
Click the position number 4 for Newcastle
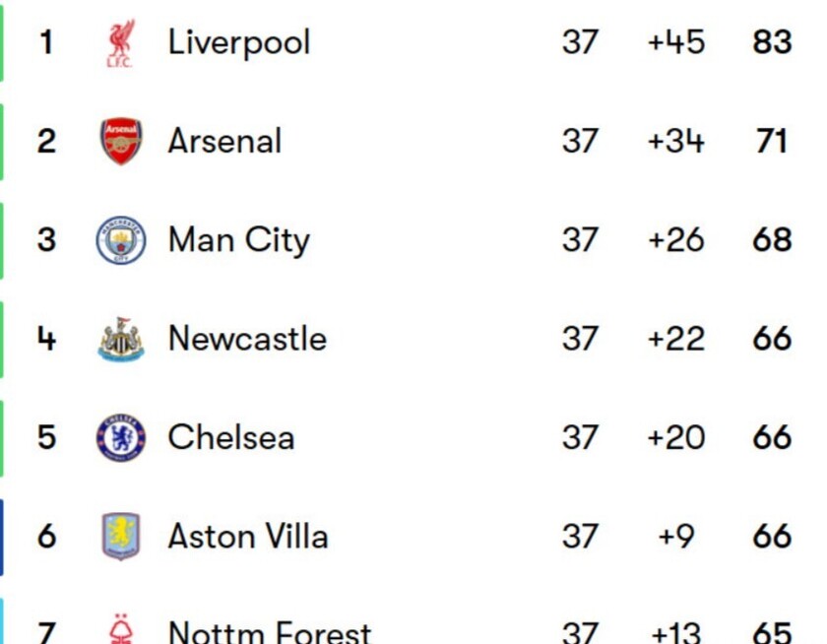(46, 339)
